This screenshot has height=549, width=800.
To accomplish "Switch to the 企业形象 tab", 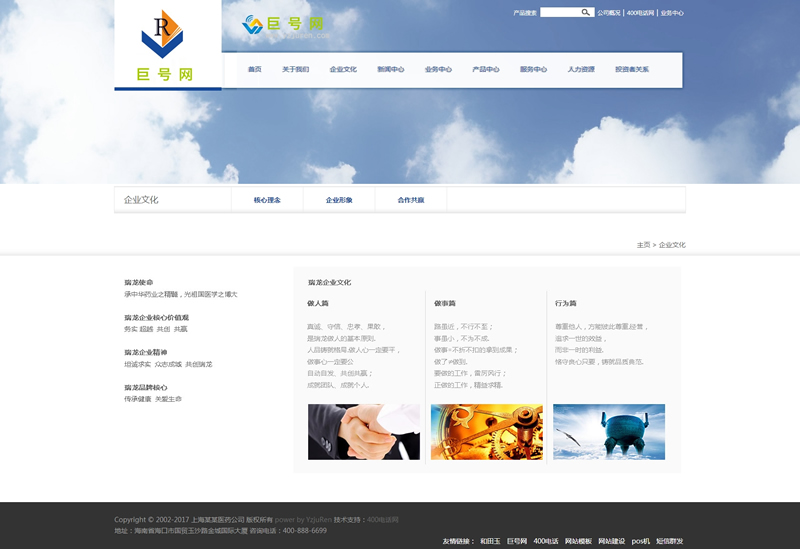I will click(339, 200).
